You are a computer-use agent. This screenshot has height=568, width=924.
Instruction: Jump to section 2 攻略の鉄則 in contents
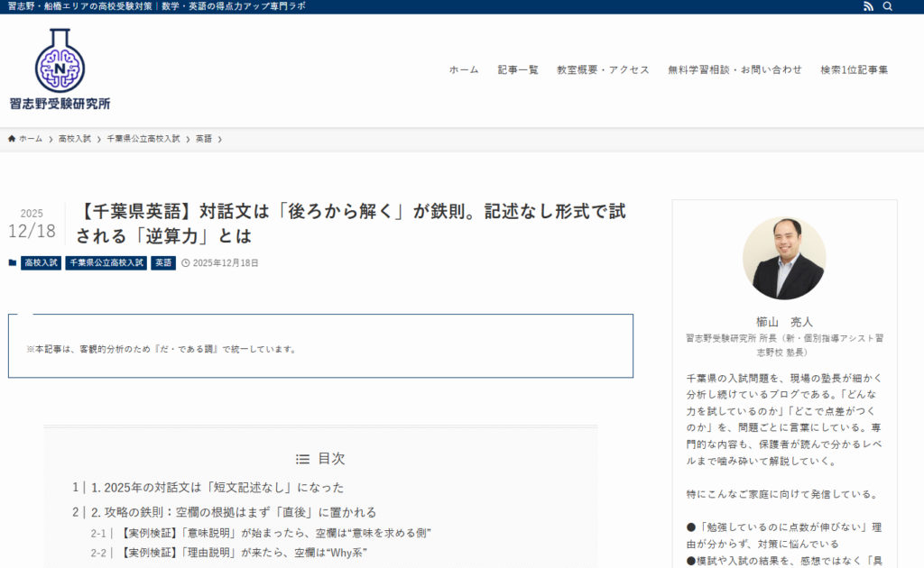point(233,512)
